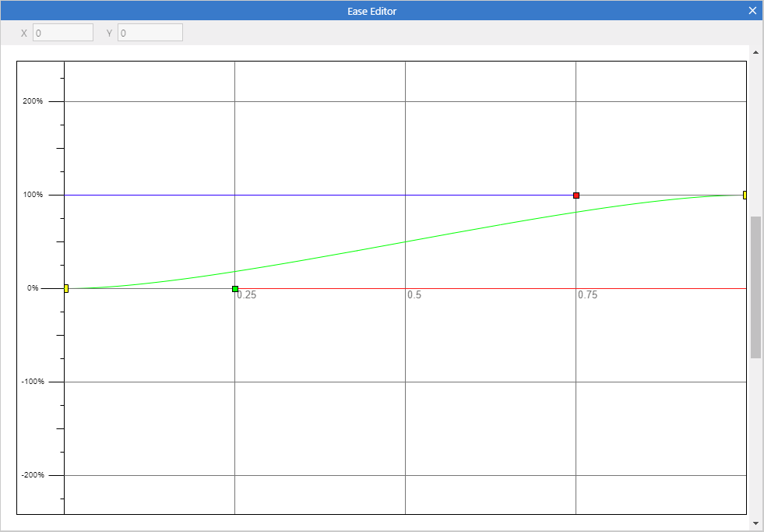
Task: Select the red control point handle
Action: (x=576, y=196)
